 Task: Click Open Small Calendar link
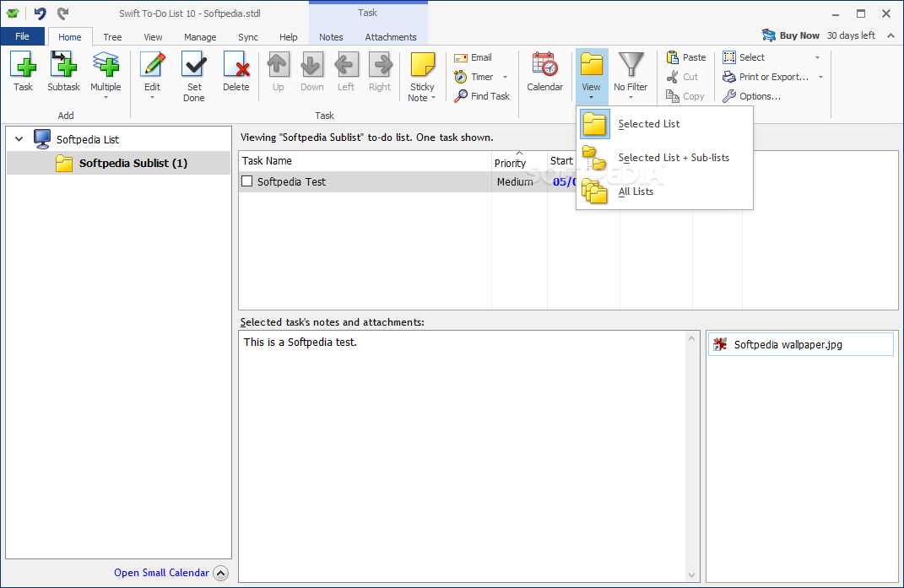(161, 573)
